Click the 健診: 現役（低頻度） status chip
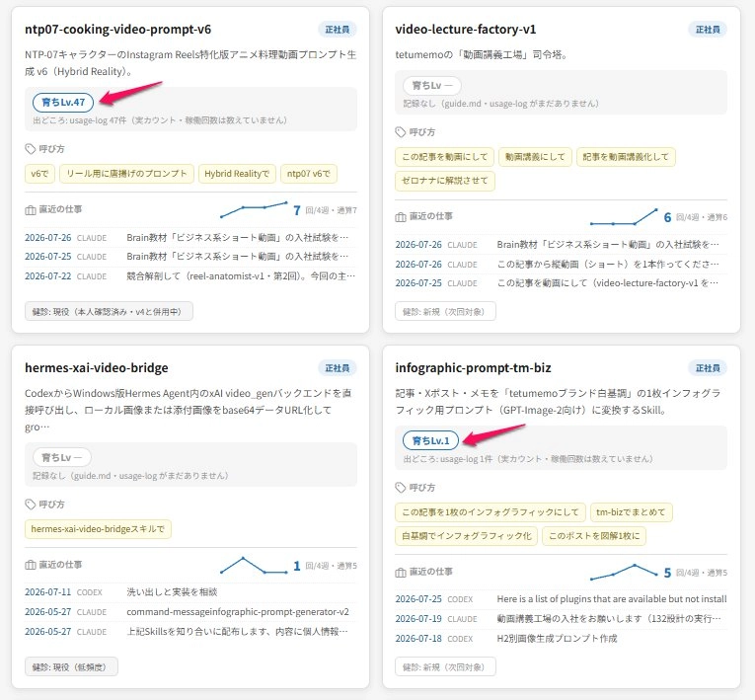Image resolution: width=755 pixels, height=700 pixels. [x=71, y=666]
